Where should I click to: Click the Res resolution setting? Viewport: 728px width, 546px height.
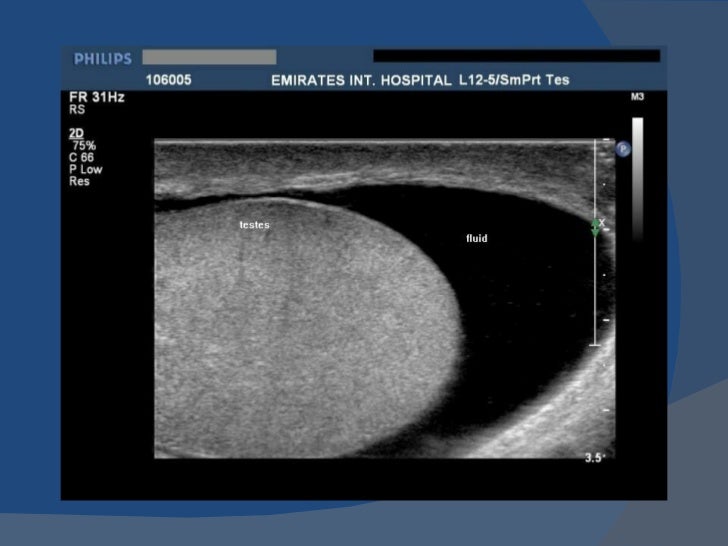coord(79,181)
